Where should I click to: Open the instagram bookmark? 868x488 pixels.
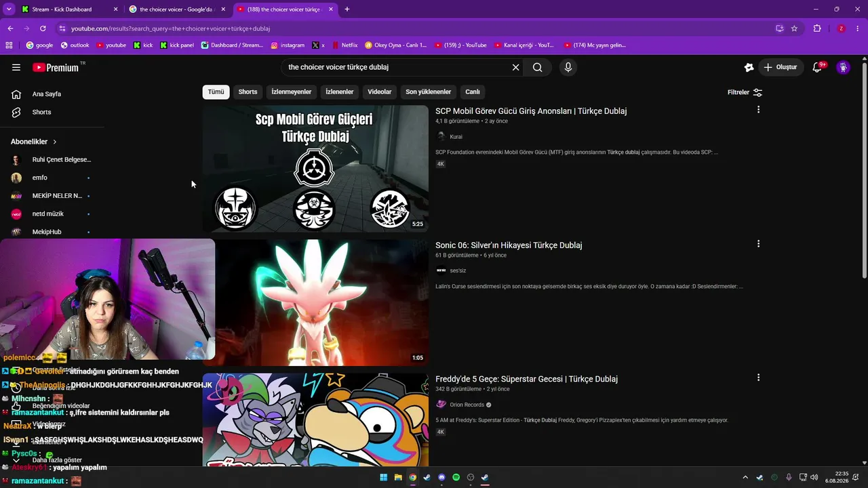[x=288, y=45]
